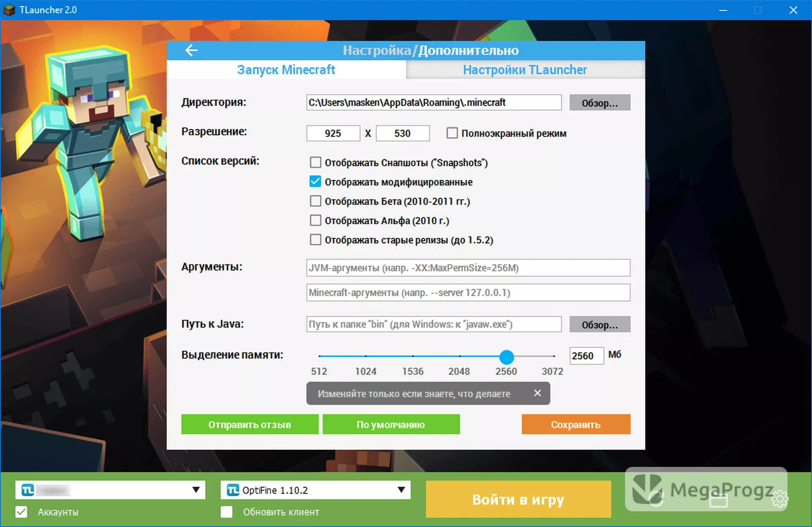Uncheck Отображать модифицированные

[315, 182]
